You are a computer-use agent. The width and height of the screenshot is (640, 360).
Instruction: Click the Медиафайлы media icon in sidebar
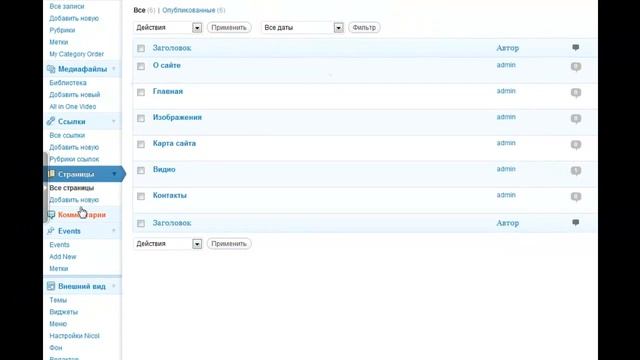point(51,69)
